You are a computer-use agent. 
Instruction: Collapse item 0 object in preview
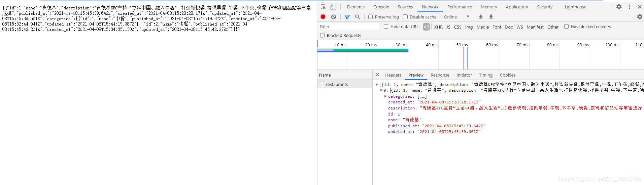pos(381,90)
